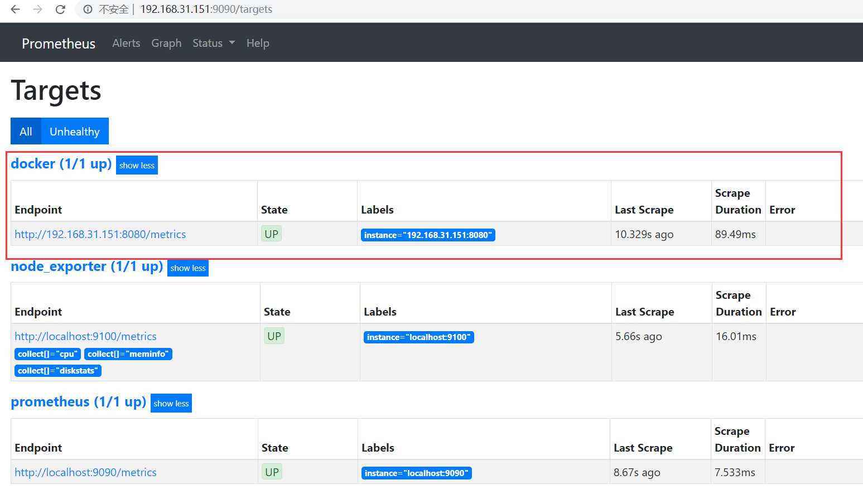Click the browser forward arrow

[37, 9]
